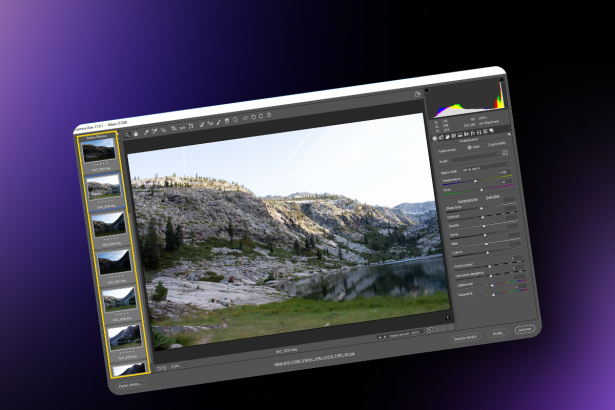Click the Anuluj button
615x410 pixels.
[498, 333]
